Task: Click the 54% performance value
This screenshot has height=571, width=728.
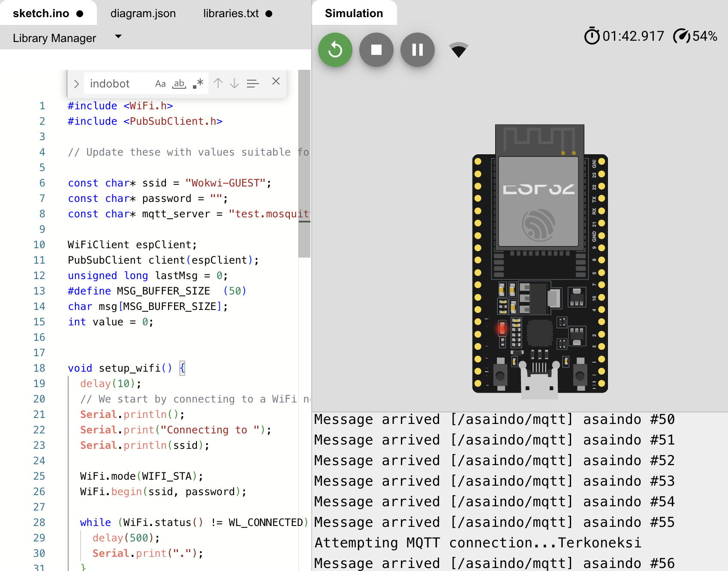Action: coord(705,36)
